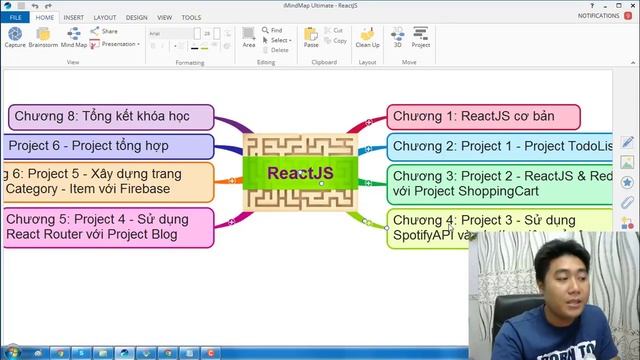The width and height of the screenshot is (640, 360).
Task: Select branch 'Chương 3: Project 2' ShoppingCart
Action: coord(500,184)
